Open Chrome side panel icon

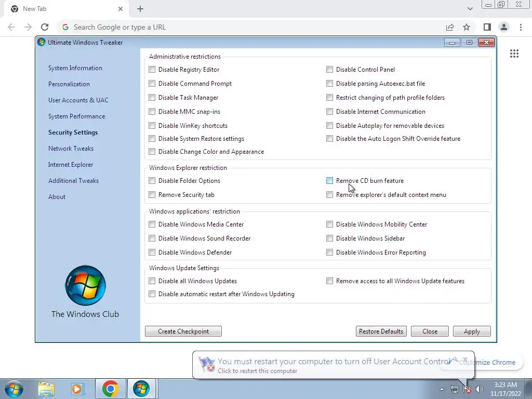coord(487,27)
